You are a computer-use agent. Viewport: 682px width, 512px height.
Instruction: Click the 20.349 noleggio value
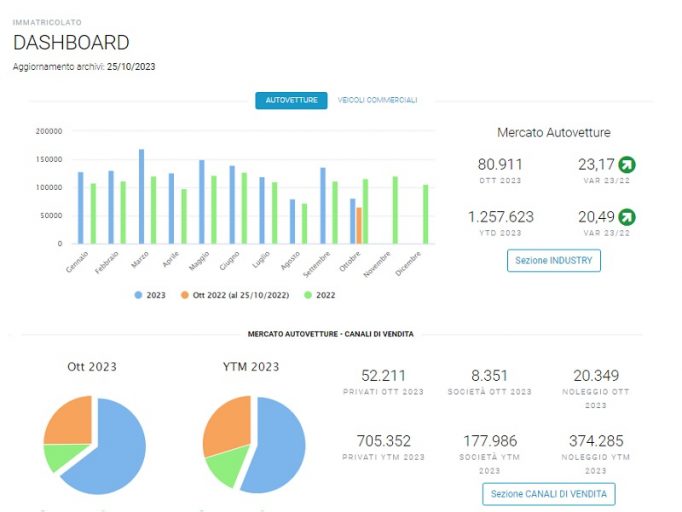596,375
